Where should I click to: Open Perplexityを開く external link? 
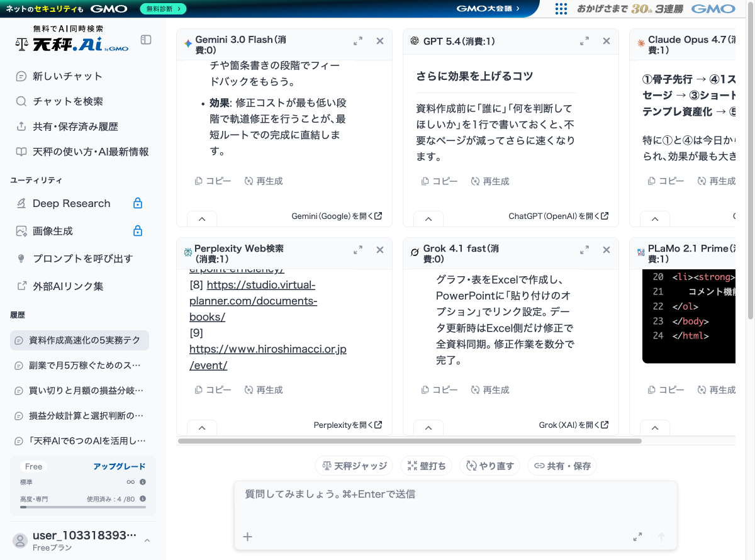coord(348,425)
